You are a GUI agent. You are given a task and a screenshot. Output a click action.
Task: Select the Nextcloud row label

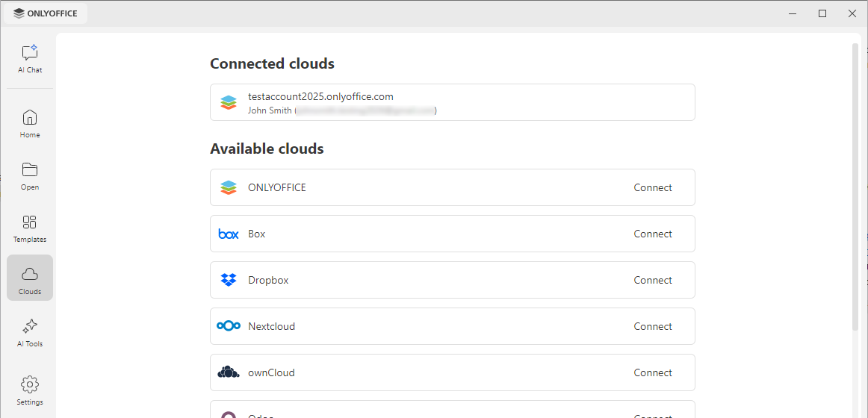[x=272, y=326]
